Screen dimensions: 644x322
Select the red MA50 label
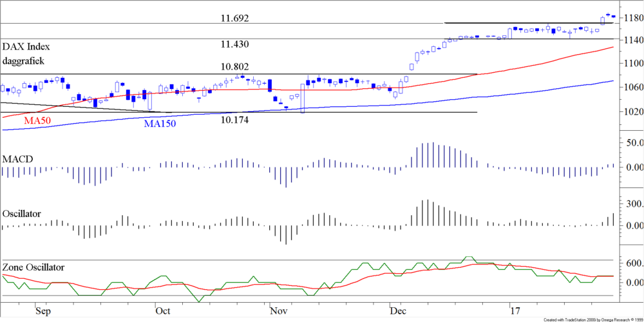(x=37, y=122)
